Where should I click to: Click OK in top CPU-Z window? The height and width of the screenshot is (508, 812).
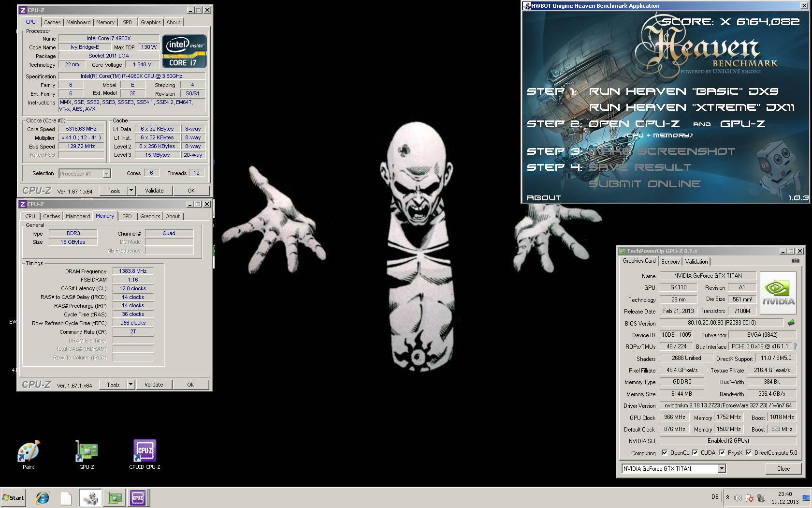[x=191, y=191]
